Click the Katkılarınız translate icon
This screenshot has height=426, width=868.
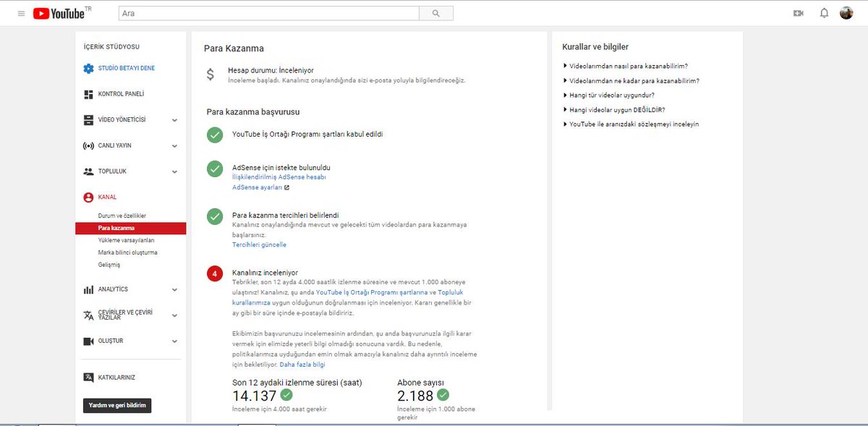click(x=88, y=378)
